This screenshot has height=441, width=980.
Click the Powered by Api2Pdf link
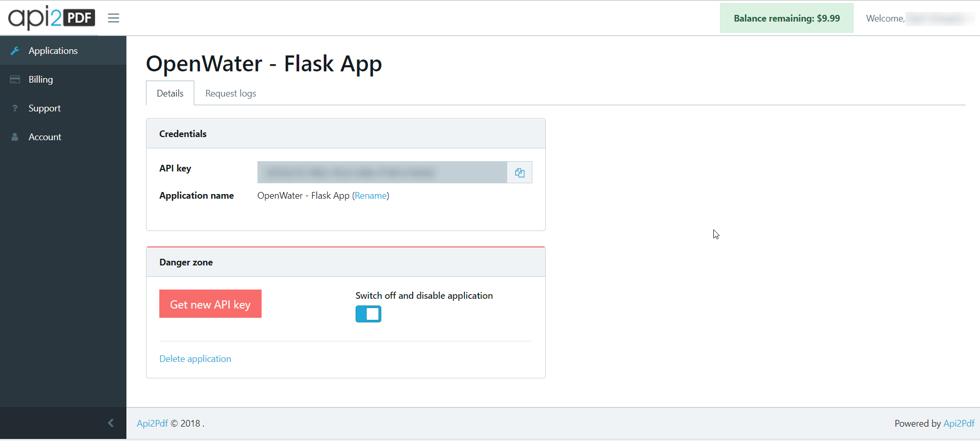click(959, 424)
